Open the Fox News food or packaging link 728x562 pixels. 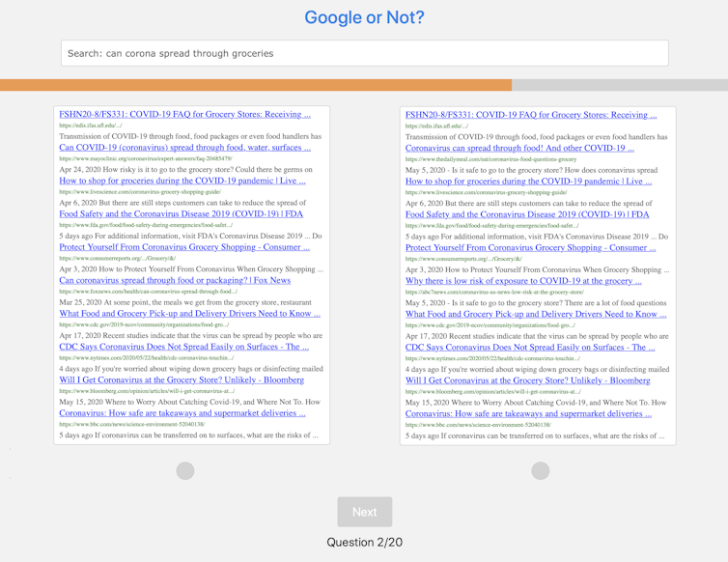click(x=175, y=280)
